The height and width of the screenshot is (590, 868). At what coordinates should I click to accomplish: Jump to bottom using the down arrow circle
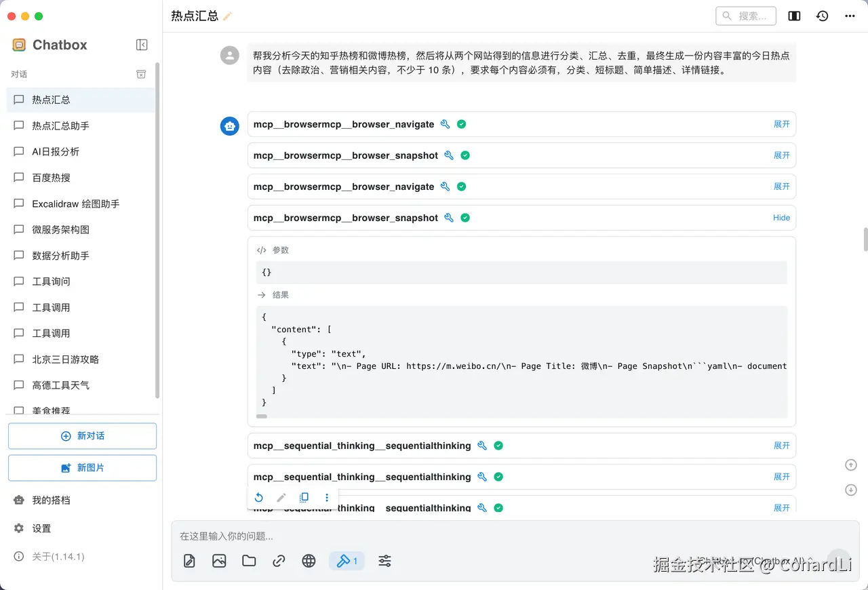[851, 490]
